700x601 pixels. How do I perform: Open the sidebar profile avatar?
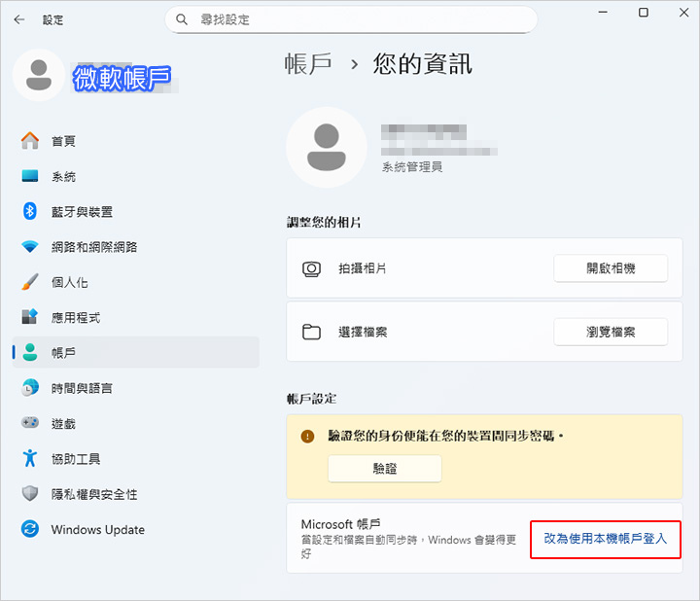pos(39,75)
